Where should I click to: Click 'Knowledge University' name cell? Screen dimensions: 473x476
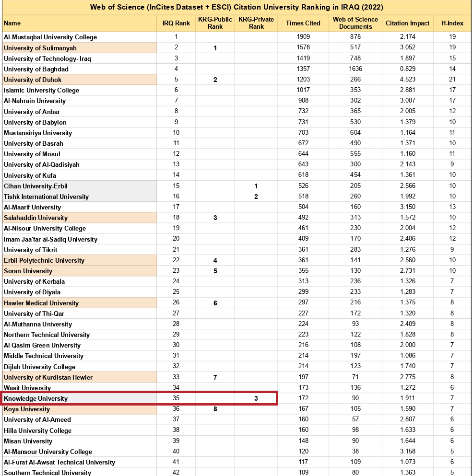pyautogui.click(x=80, y=399)
